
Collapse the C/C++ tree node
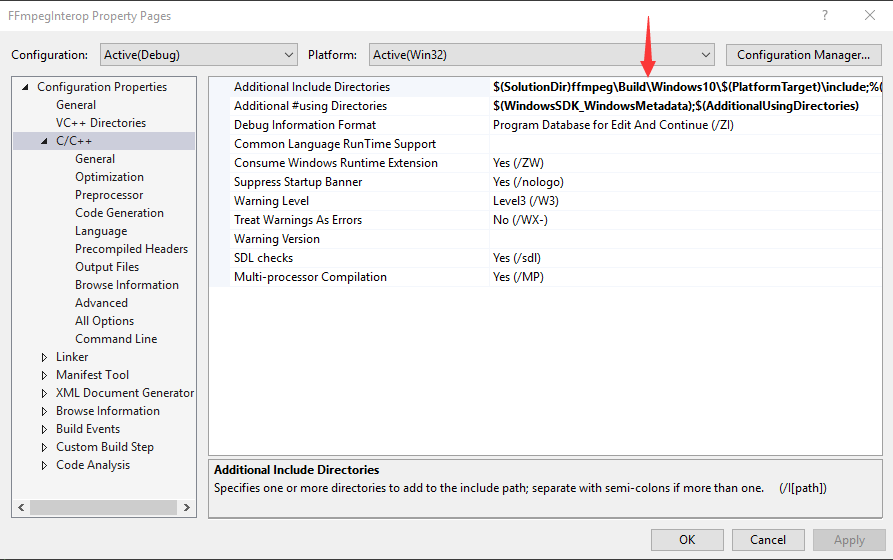coord(44,141)
